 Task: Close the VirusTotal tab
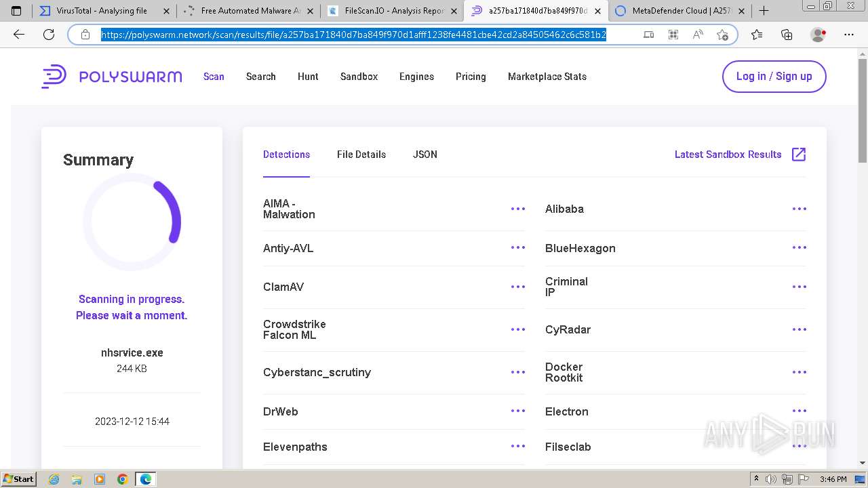pos(166,11)
